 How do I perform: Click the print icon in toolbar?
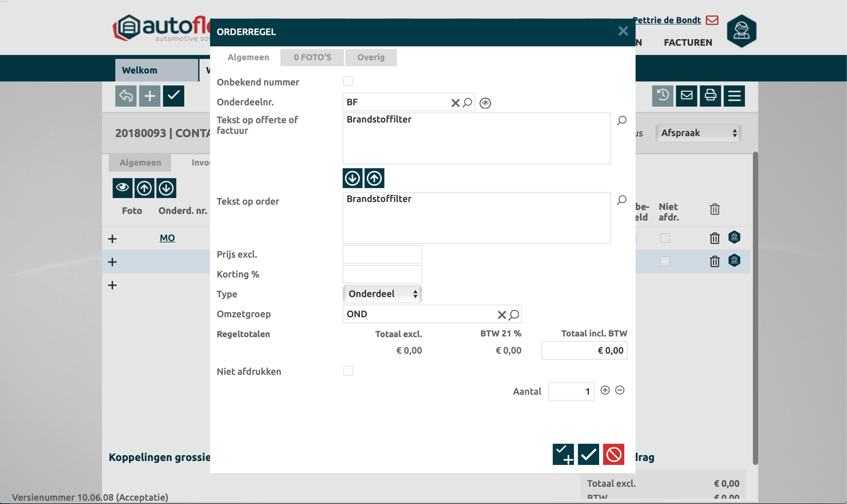710,95
